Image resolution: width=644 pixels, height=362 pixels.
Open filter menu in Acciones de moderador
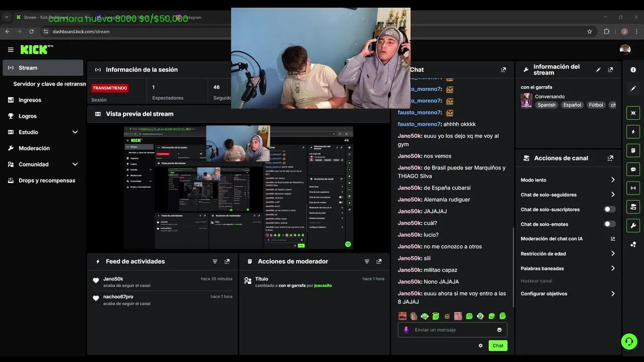coord(367,261)
